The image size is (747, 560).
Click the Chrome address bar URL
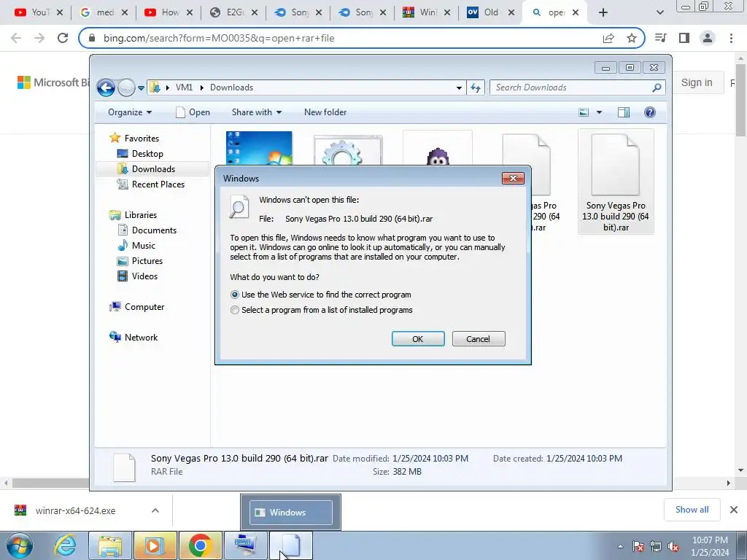[219, 38]
